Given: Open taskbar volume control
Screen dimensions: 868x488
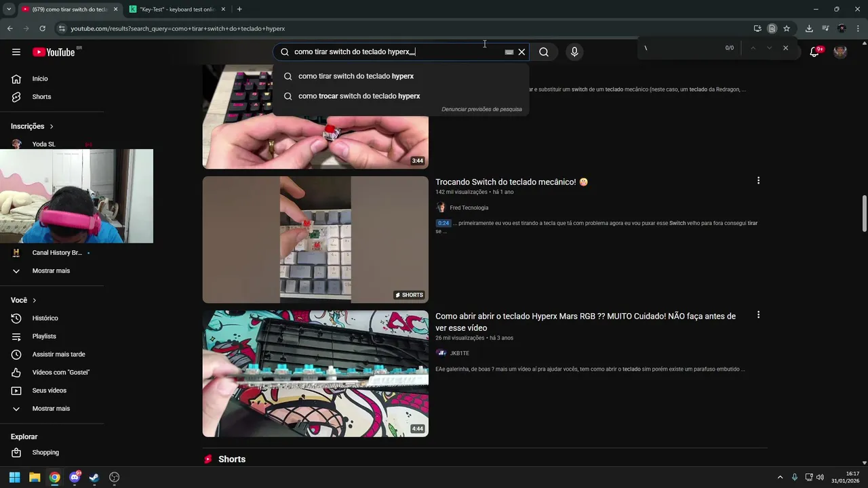Looking at the screenshot, I should (x=820, y=477).
